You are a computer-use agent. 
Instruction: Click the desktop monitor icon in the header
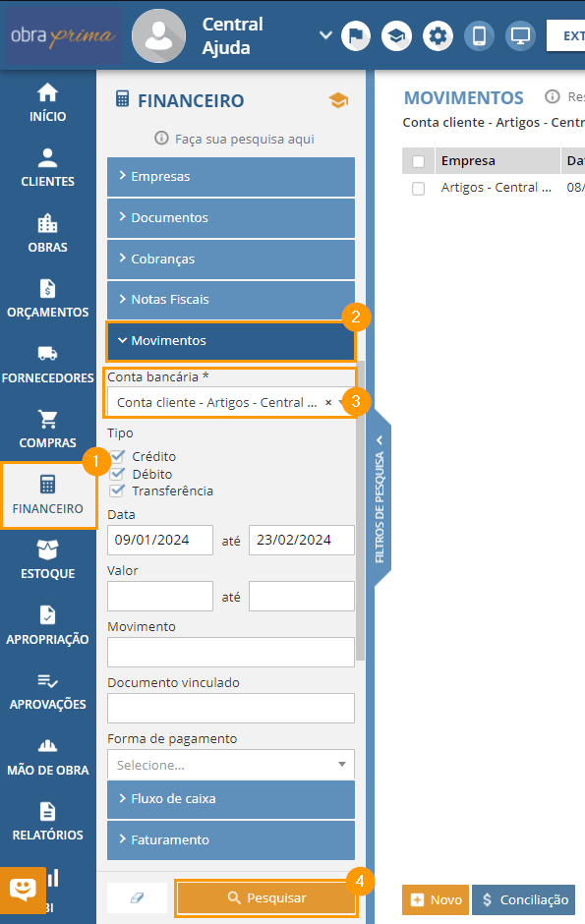coord(520,36)
